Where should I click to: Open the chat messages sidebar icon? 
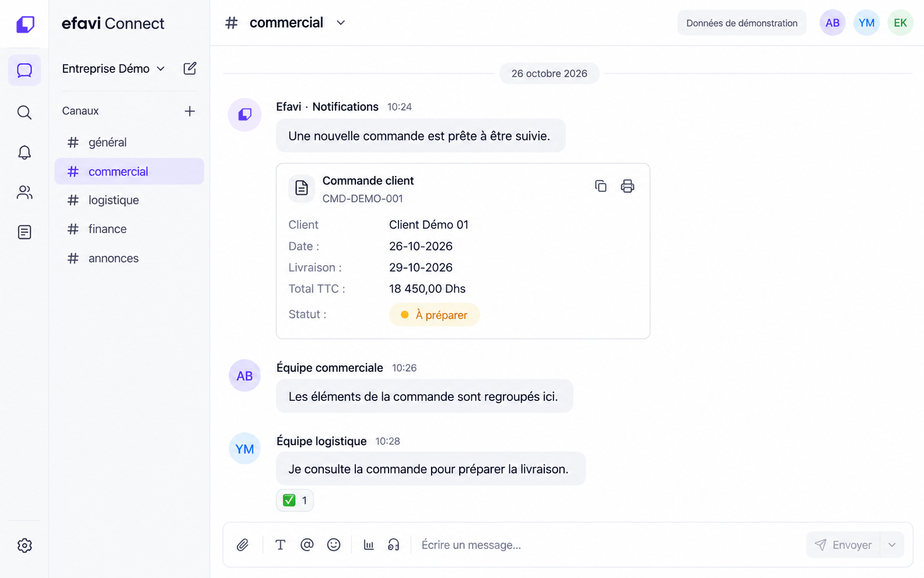24,71
